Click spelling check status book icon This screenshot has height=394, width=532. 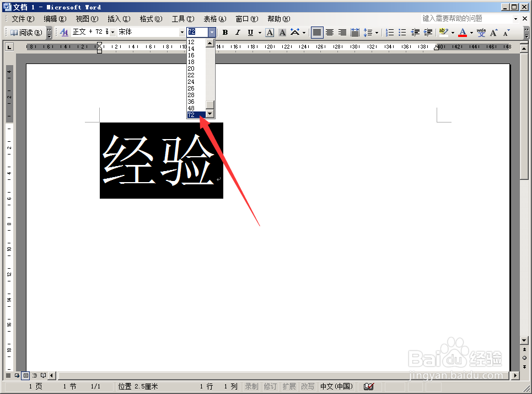[368, 386]
